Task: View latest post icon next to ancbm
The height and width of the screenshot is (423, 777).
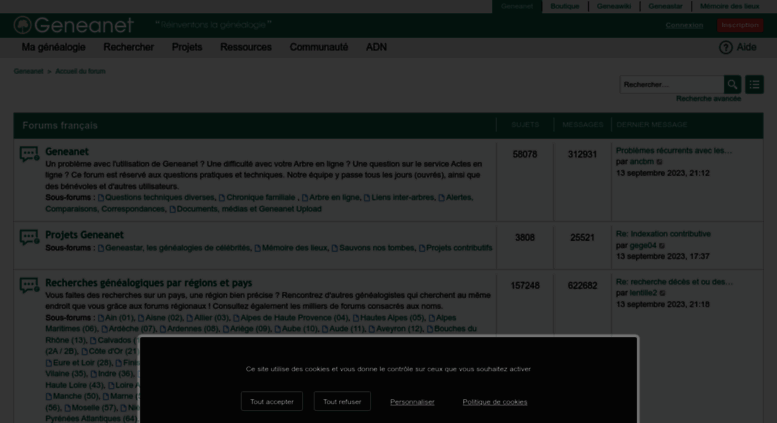Action: coord(660,162)
